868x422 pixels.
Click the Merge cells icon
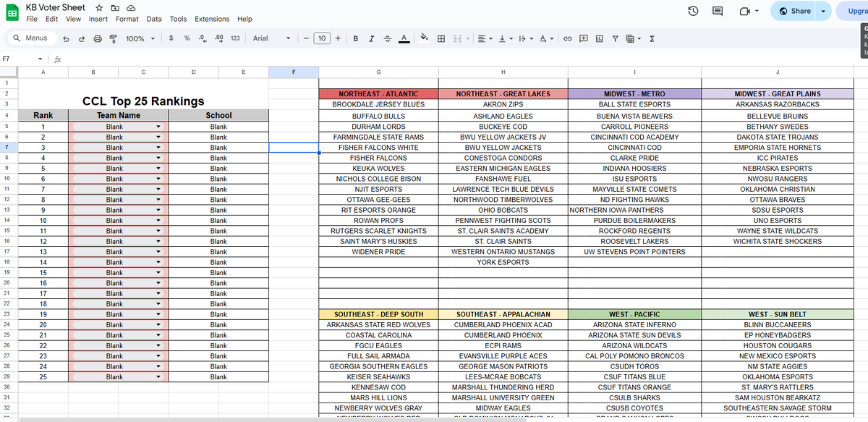[x=457, y=38]
